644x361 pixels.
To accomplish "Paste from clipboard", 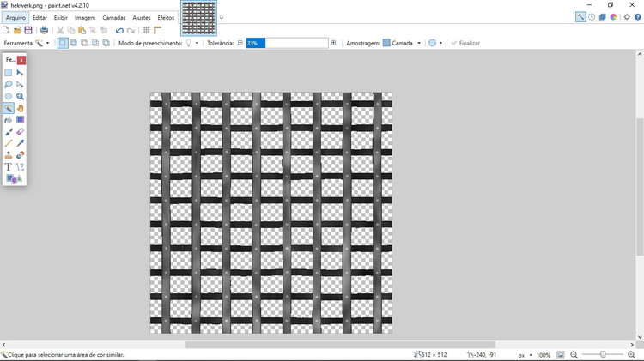I will 82,30.
